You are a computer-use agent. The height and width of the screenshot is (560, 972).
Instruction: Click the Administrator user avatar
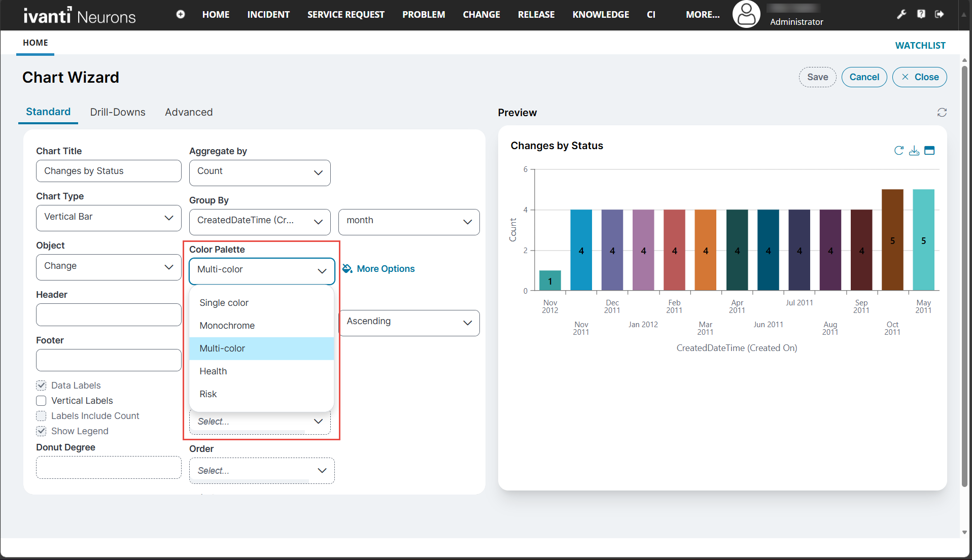[746, 15]
